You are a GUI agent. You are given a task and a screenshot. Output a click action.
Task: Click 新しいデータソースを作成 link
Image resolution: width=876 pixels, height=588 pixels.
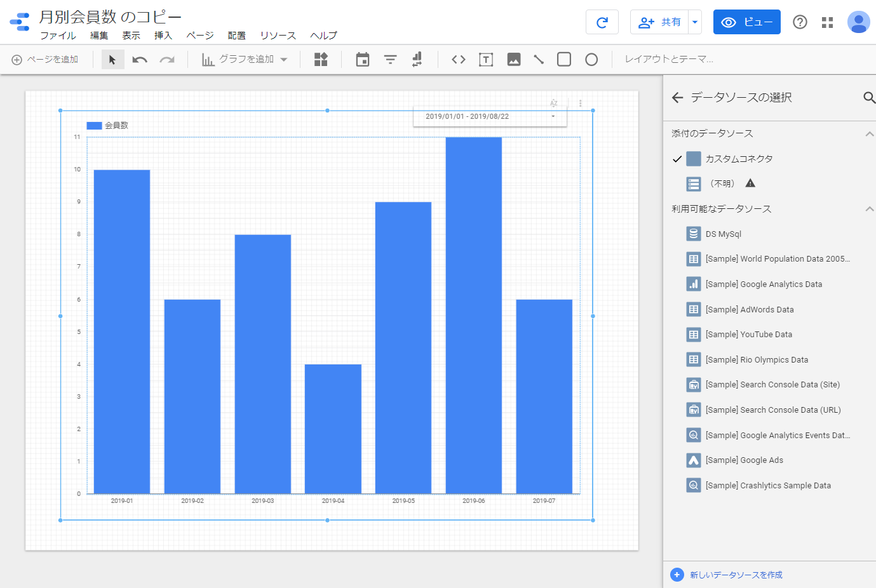pos(736,575)
